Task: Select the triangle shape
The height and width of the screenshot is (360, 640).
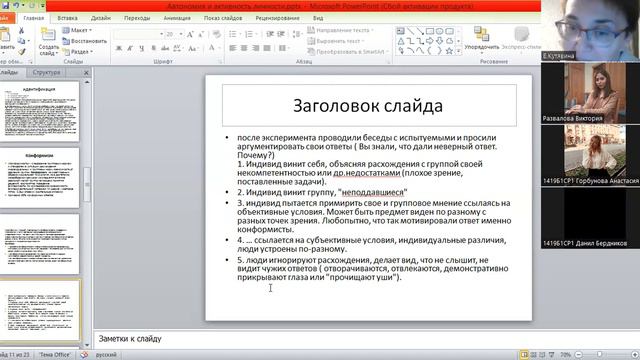Action: [x=400, y=41]
